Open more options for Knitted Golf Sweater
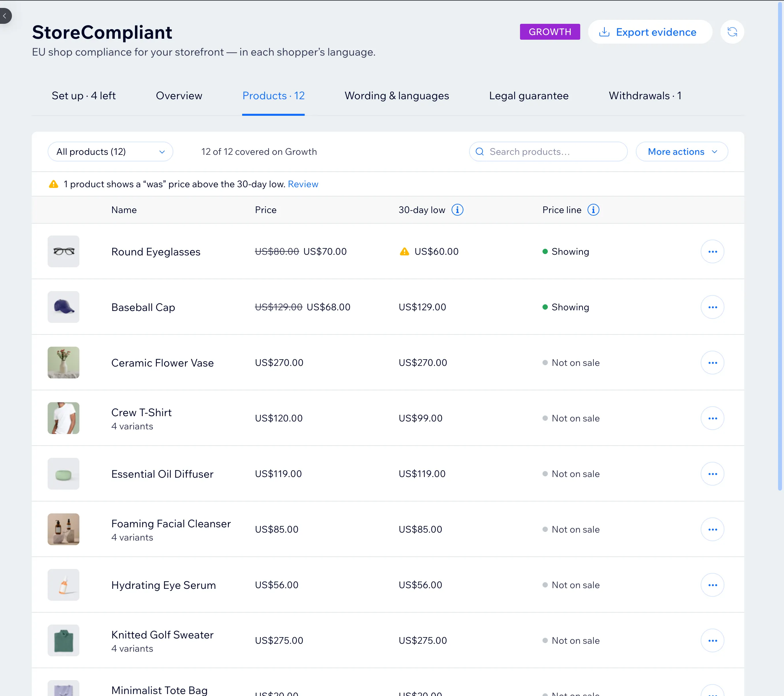This screenshot has width=784, height=696. click(x=712, y=641)
